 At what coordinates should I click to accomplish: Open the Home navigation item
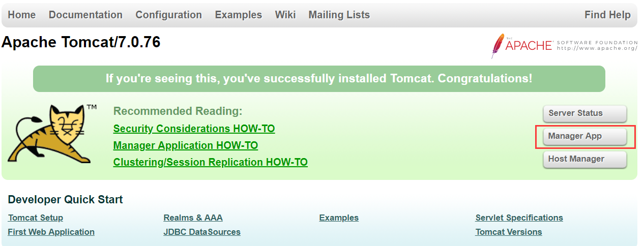[22, 15]
